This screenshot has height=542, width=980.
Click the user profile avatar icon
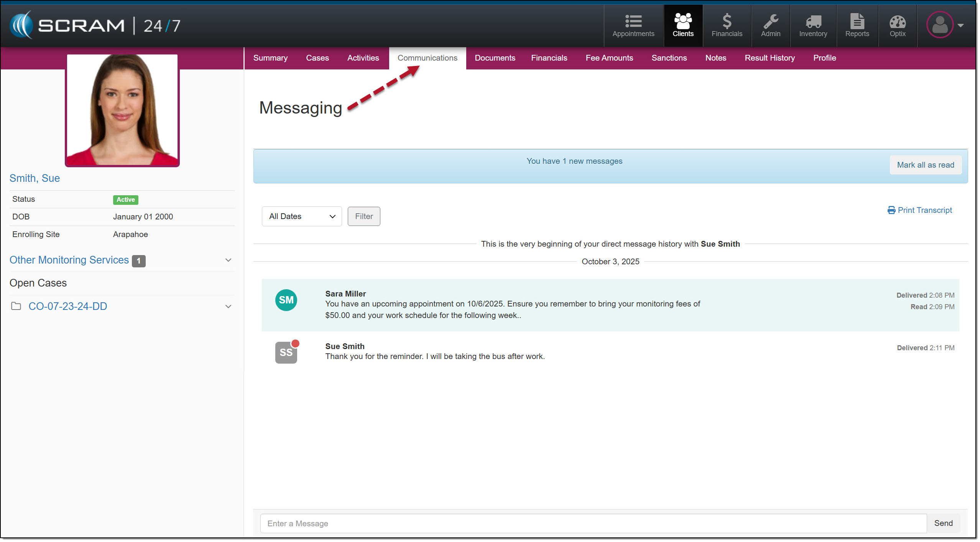(939, 25)
